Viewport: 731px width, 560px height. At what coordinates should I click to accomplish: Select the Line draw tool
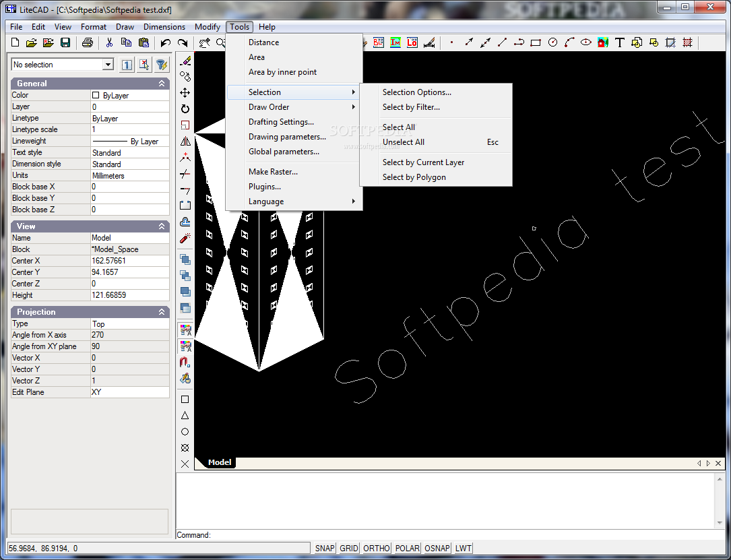coord(502,43)
